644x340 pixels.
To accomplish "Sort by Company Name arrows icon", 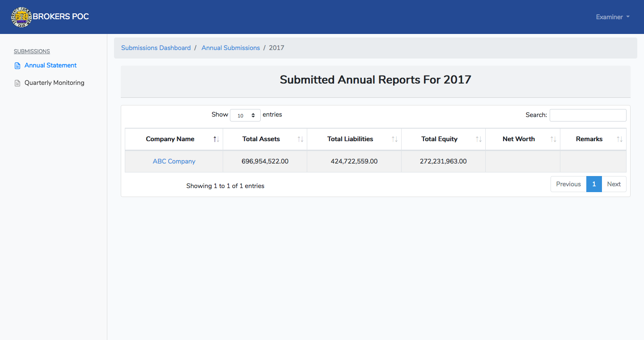I will click(216, 139).
